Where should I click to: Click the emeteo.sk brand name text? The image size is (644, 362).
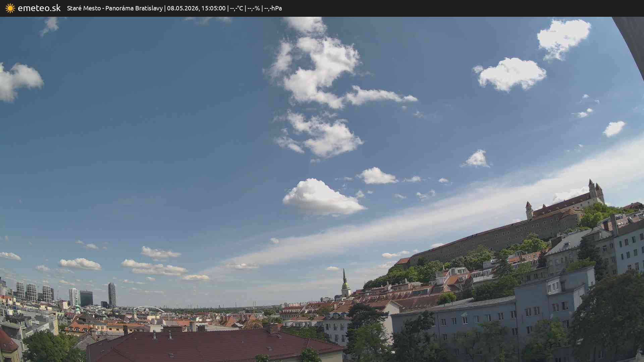click(39, 8)
